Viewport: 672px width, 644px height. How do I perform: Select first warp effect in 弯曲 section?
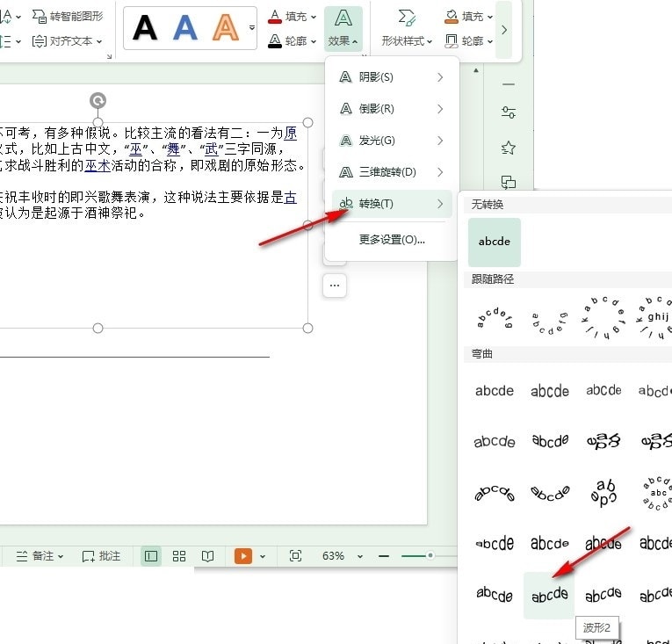[495, 391]
